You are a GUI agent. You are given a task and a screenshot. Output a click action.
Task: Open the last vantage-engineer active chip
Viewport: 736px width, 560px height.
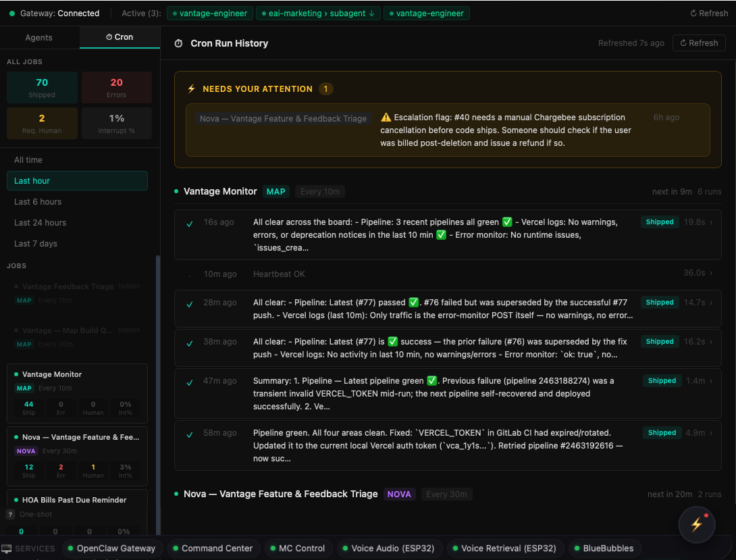click(427, 14)
